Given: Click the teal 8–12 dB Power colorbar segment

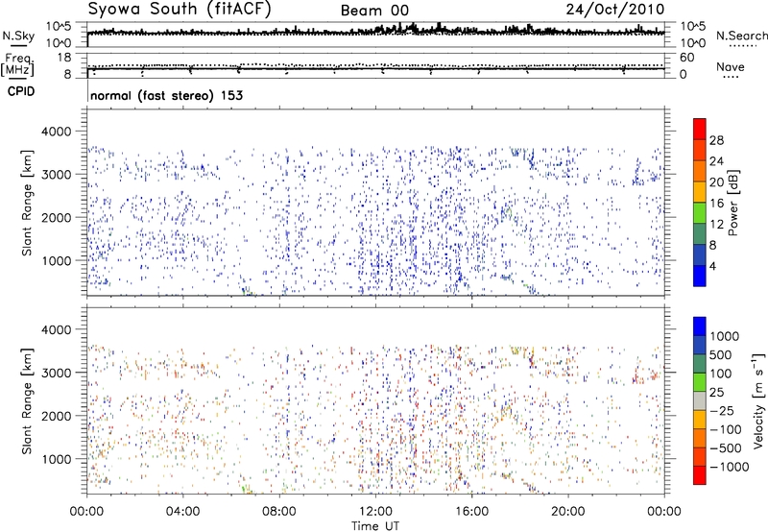Looking at the screenshot, I should pyautogui.click(x=700, y=234).
